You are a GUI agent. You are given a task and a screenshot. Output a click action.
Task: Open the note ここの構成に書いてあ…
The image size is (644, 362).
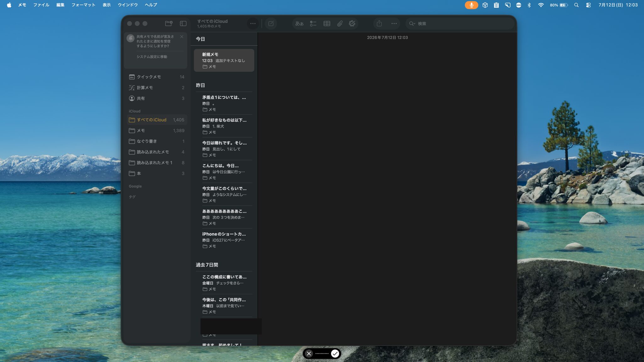tap(224, 283)
